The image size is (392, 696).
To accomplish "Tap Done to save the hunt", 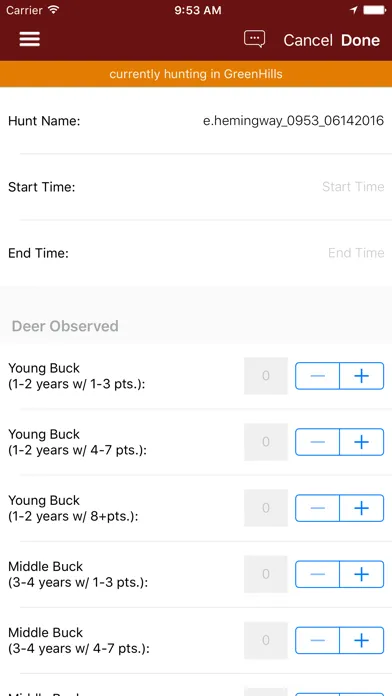I will 360,40.
